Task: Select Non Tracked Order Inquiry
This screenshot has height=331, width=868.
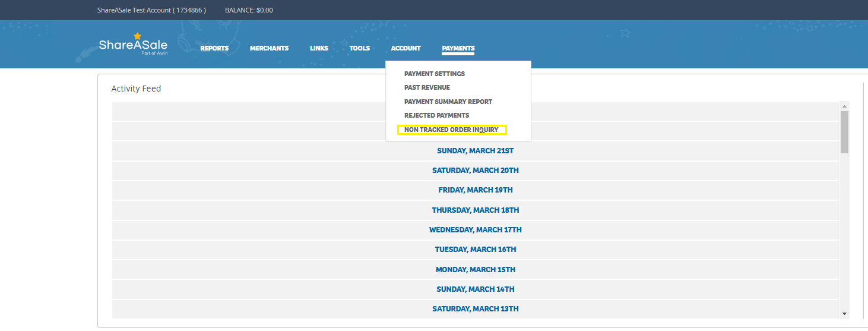Action: [x=451, y=130]
